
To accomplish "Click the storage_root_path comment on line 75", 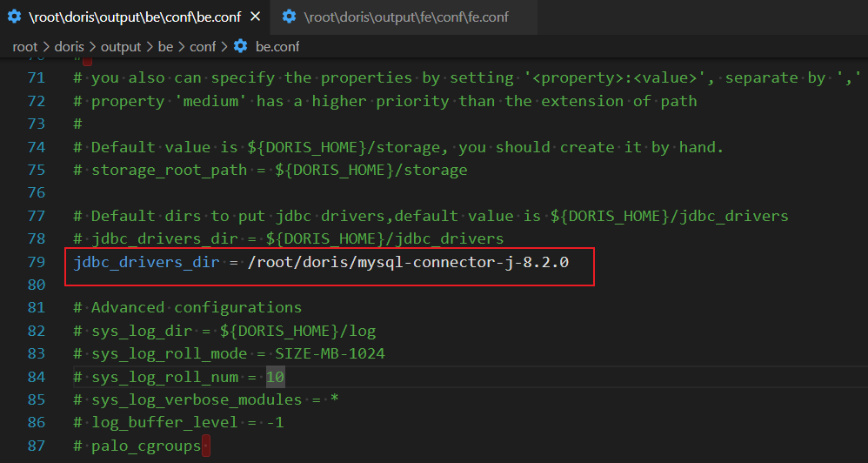I will 278,170.
